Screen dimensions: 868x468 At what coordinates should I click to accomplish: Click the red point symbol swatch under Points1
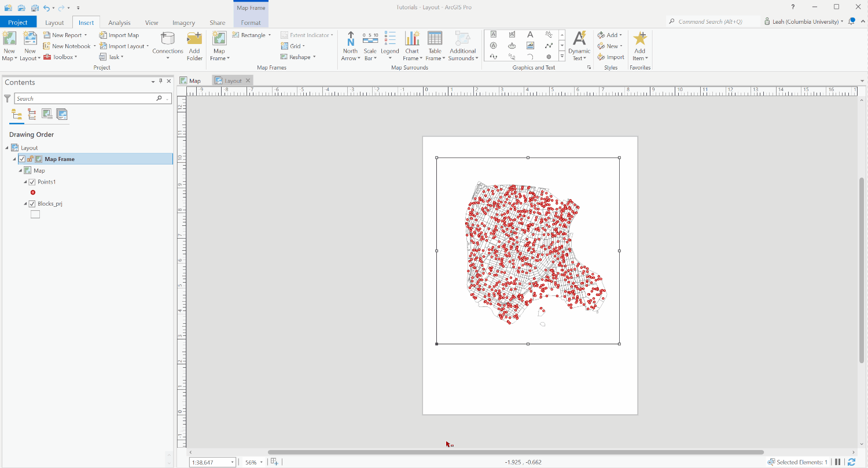(x=33, y=192)
